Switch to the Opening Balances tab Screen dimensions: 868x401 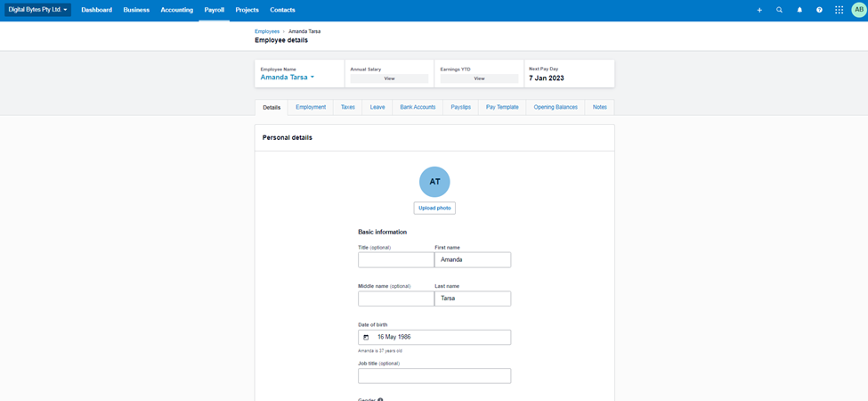point(556,108)
